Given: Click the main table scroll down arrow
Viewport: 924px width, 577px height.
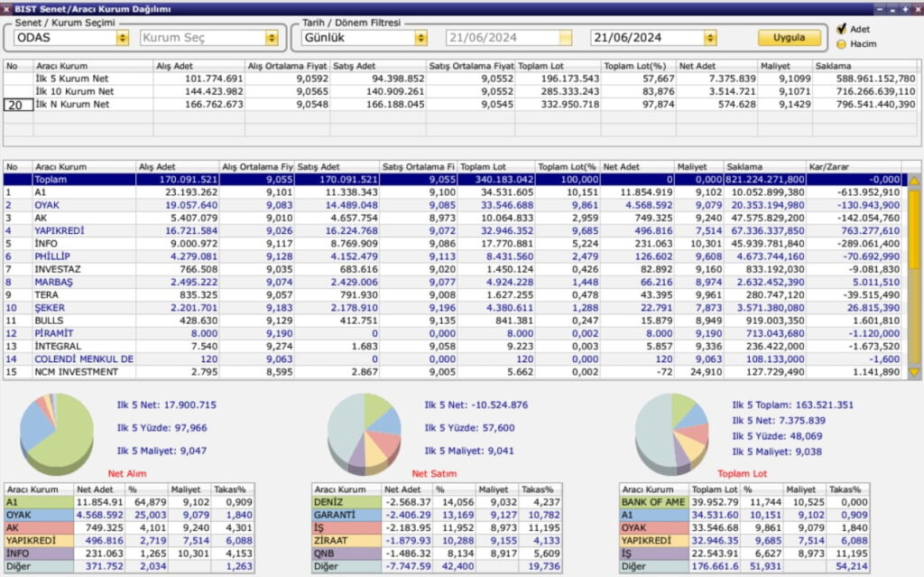Looking at the screenshot, I should (914, 372).
